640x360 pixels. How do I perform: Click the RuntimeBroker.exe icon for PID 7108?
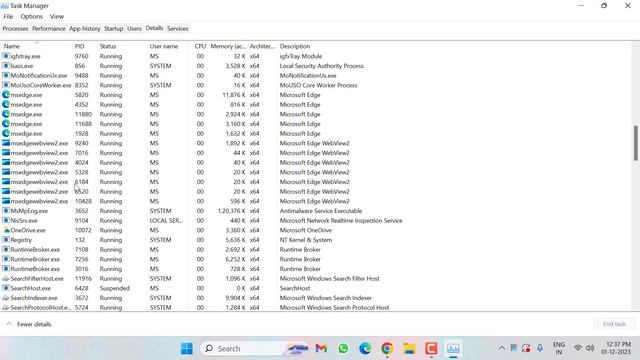[x=6, y=249]
